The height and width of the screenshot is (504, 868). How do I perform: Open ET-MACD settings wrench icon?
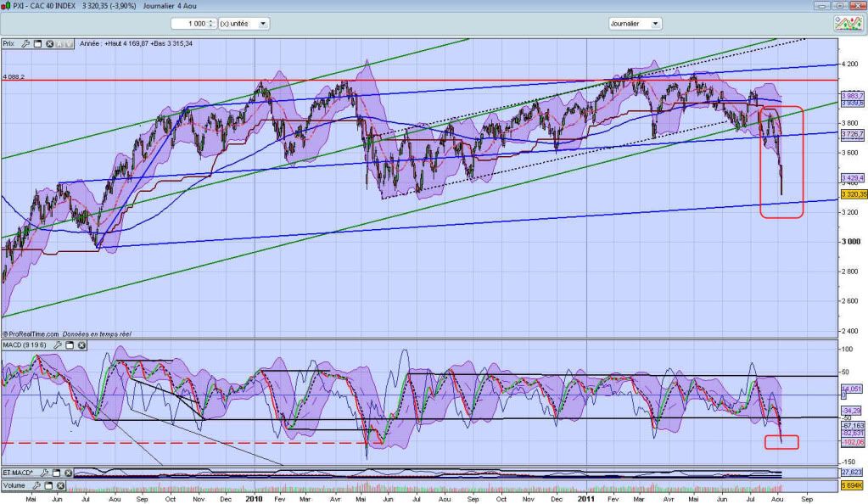click(x=44, y=472)
